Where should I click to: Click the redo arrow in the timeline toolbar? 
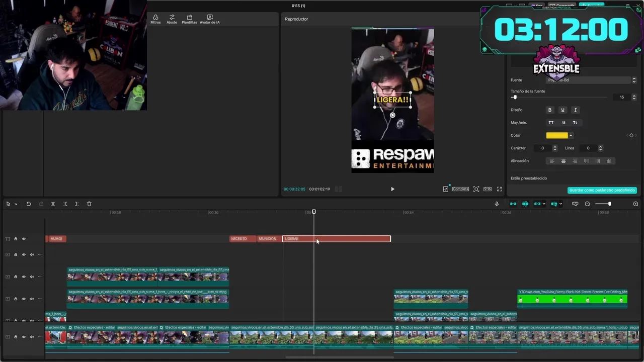click(41, 204)
